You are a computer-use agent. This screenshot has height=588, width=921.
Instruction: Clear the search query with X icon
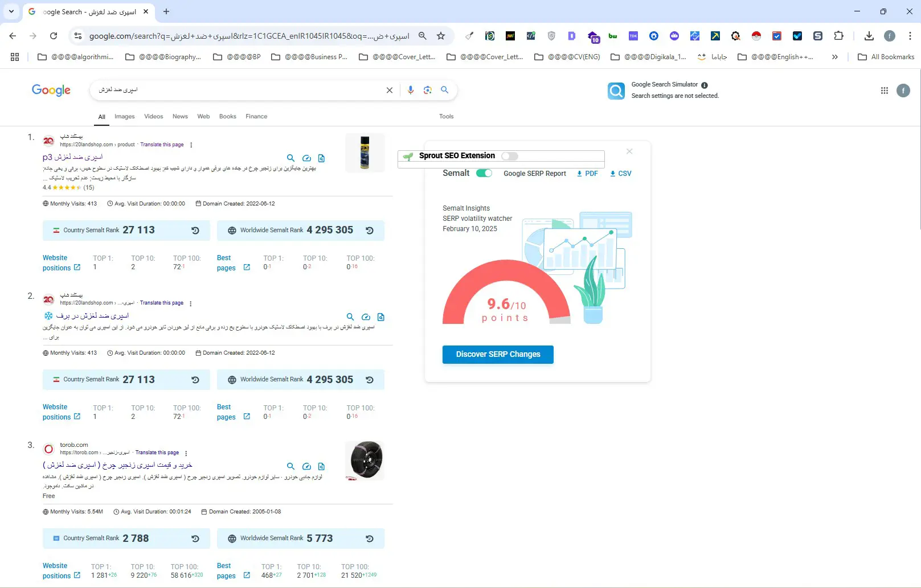[x=390, y=90]
